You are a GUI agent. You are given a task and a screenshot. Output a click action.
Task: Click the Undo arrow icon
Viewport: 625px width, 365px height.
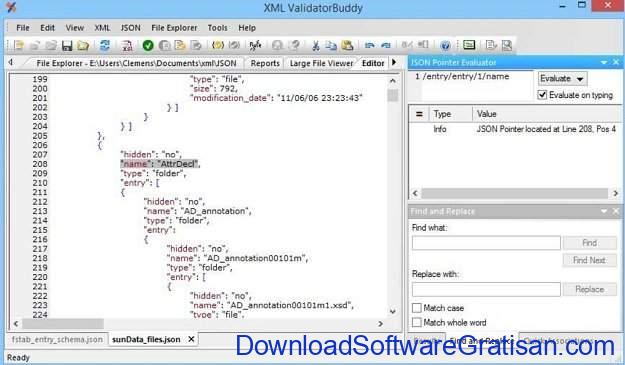pos(369,45)
